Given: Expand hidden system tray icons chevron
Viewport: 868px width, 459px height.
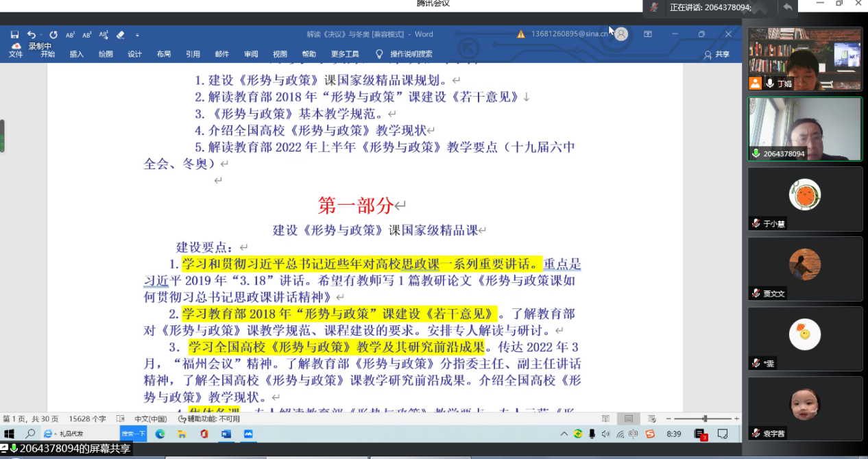Looking at the screenshot, I should pos(564,434).
